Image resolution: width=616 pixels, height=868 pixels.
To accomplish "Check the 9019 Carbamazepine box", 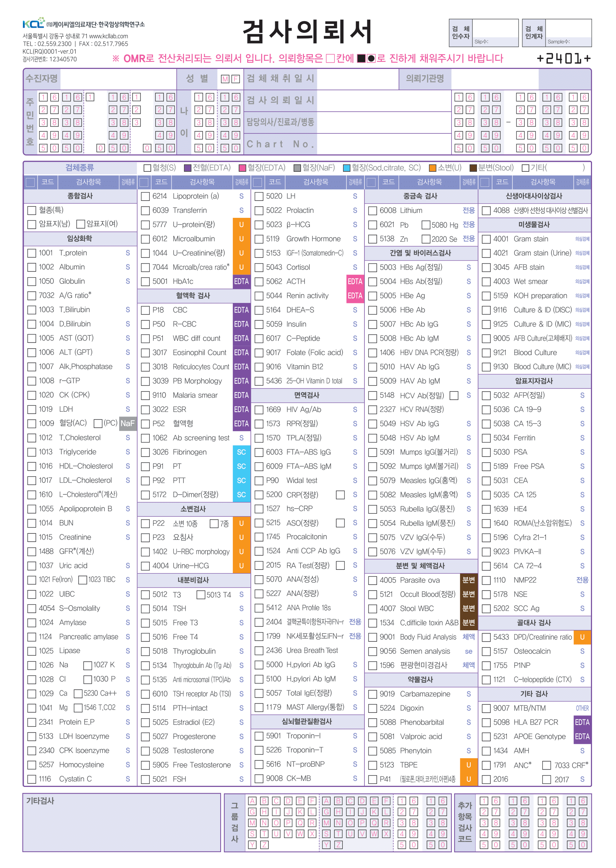I will [373, 694].
